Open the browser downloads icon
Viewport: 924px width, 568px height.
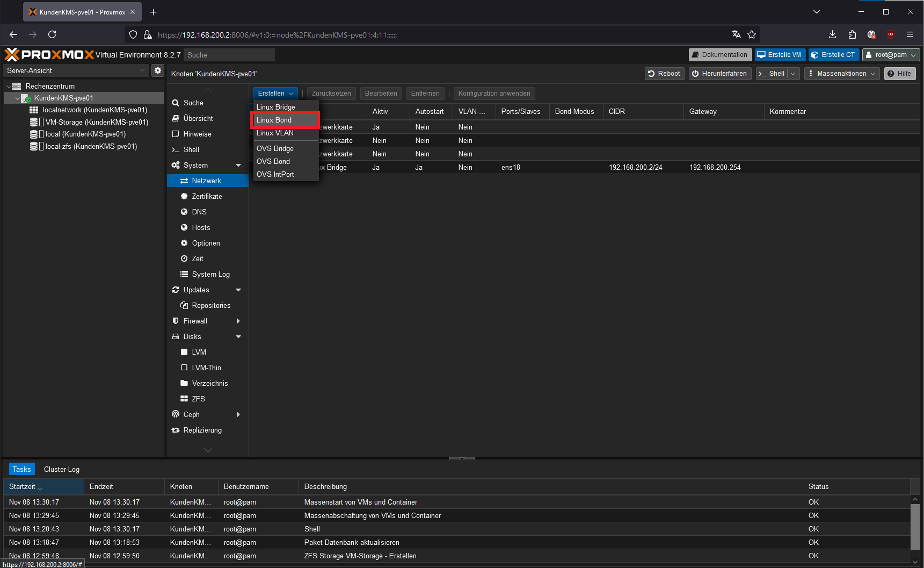click(x=832, y=34)
